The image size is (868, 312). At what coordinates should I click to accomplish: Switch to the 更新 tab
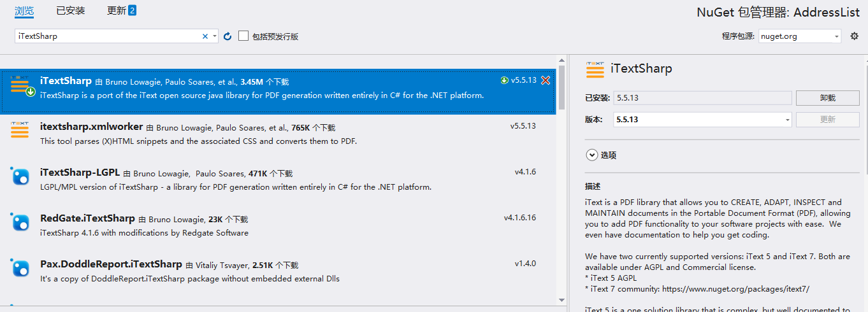(117, 11)
